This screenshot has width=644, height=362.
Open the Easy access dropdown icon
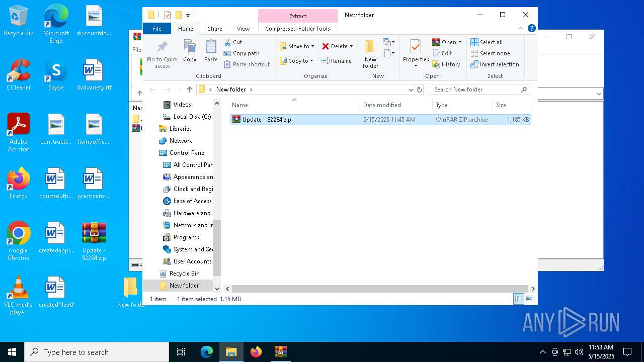click(x=388, y=53)
